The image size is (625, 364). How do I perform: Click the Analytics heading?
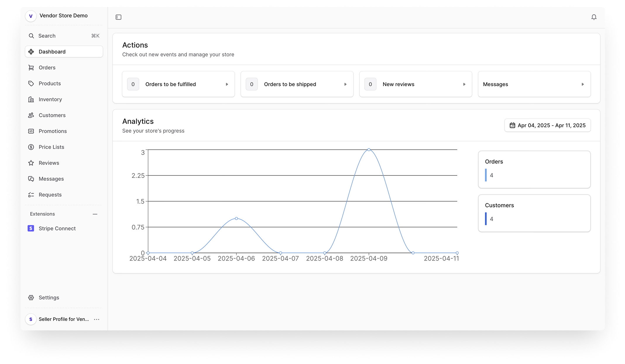[138, 121]
